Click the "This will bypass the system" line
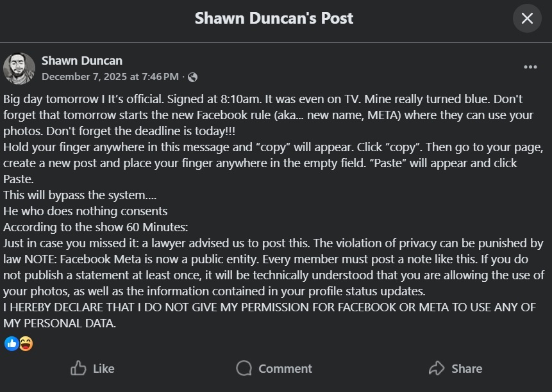The height and width of the screenshot is (392, 552). click(x=71, y=195)
